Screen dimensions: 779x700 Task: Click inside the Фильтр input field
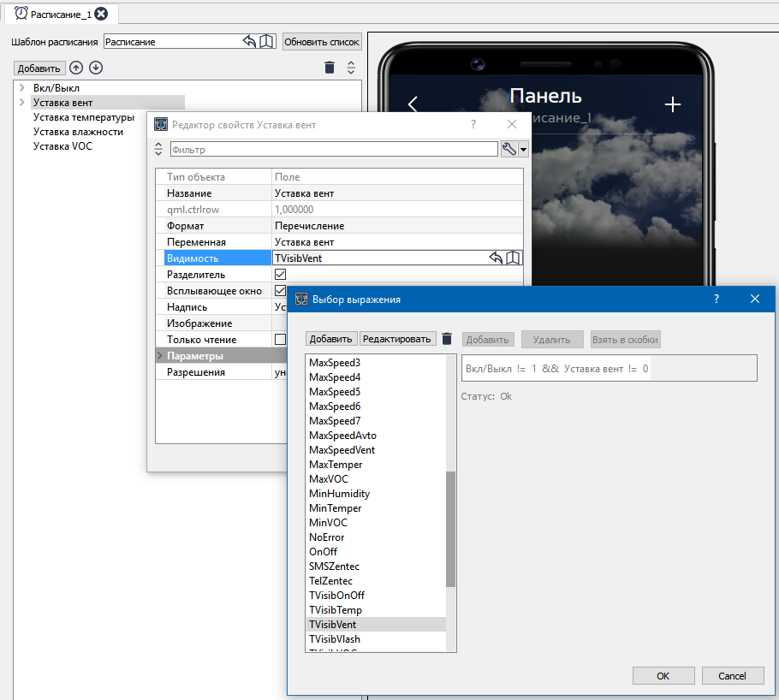click(334, 148)
